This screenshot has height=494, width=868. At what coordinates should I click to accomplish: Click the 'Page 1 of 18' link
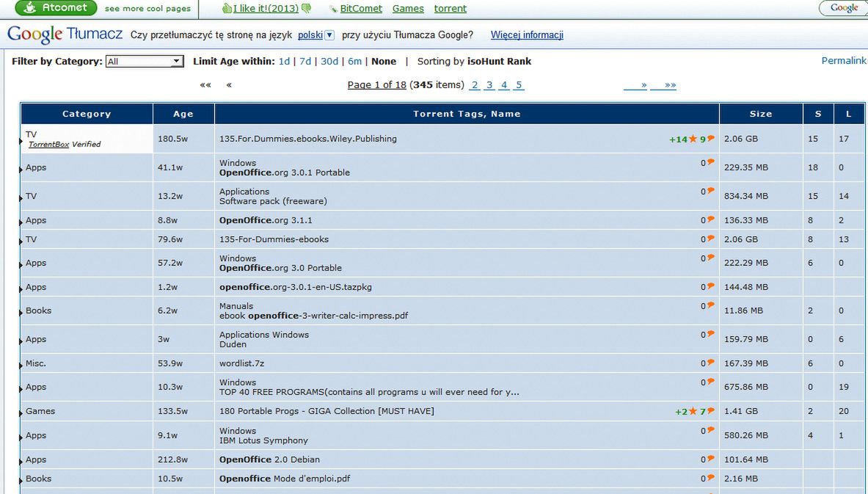[x=377, y=84]
